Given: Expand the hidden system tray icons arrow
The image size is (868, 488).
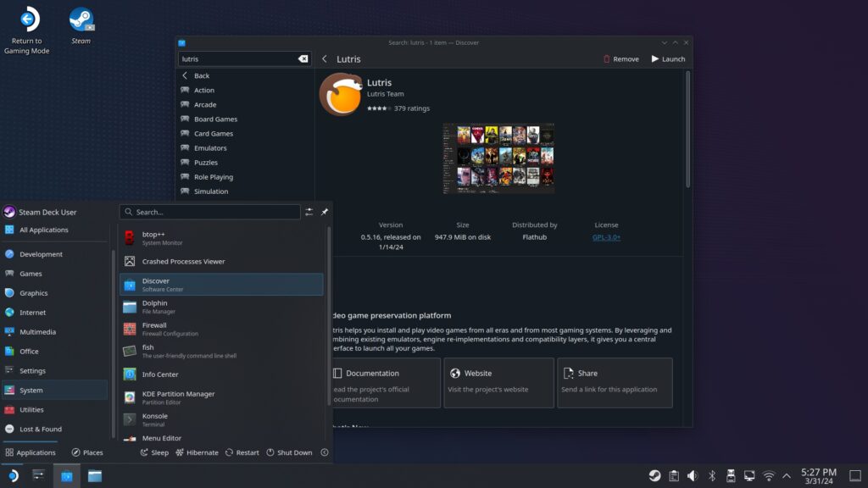Looking at the screenshot, I should (787, 476).
